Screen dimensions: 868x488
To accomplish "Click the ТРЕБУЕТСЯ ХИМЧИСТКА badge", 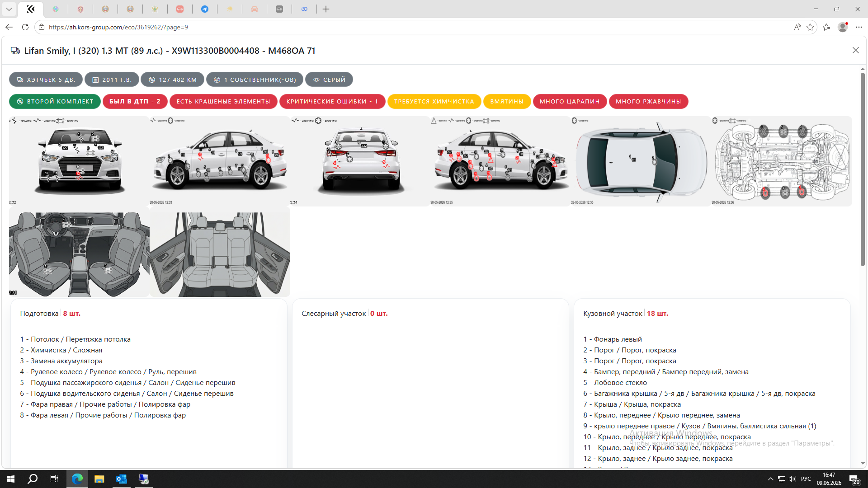I will click(434, 102).
